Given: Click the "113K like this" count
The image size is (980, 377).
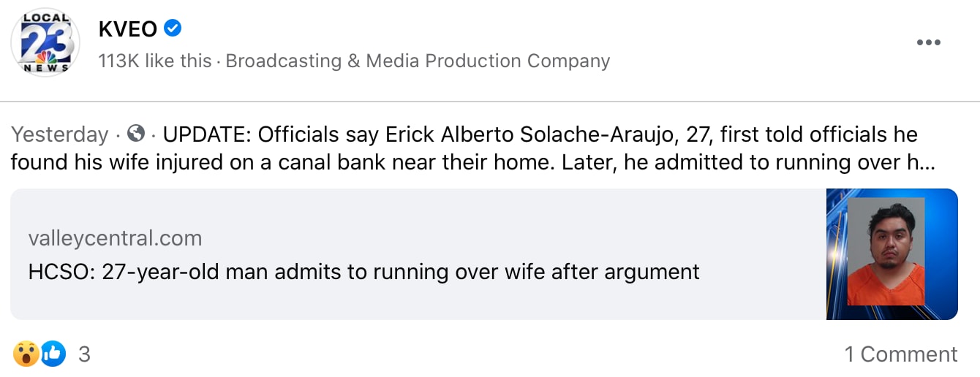Looking at the screenshot, I should (x=155, y=61).
